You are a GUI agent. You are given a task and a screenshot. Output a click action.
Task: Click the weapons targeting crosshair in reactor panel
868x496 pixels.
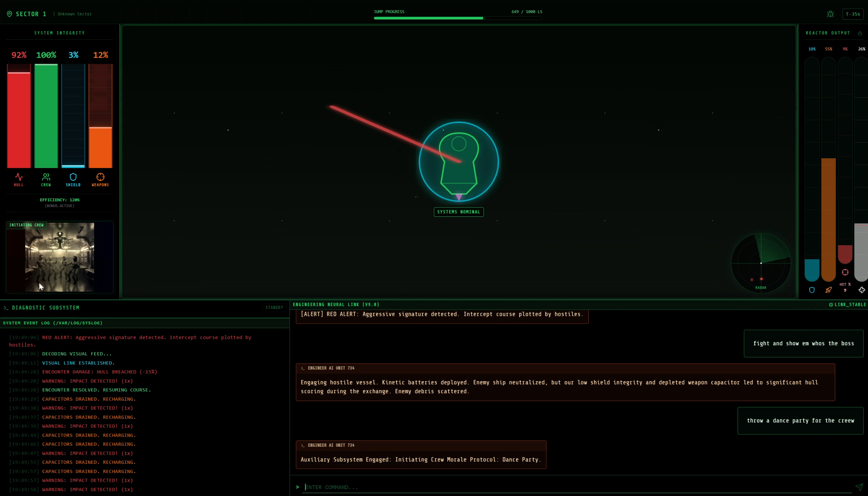click(845, 272)
